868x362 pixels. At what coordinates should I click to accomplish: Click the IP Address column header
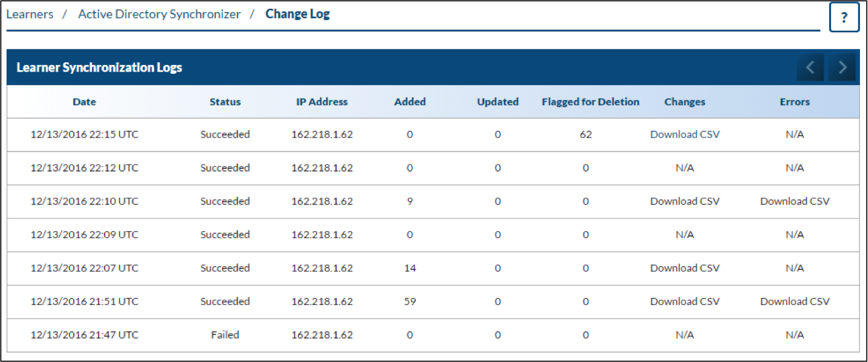[x=322, y=102]
